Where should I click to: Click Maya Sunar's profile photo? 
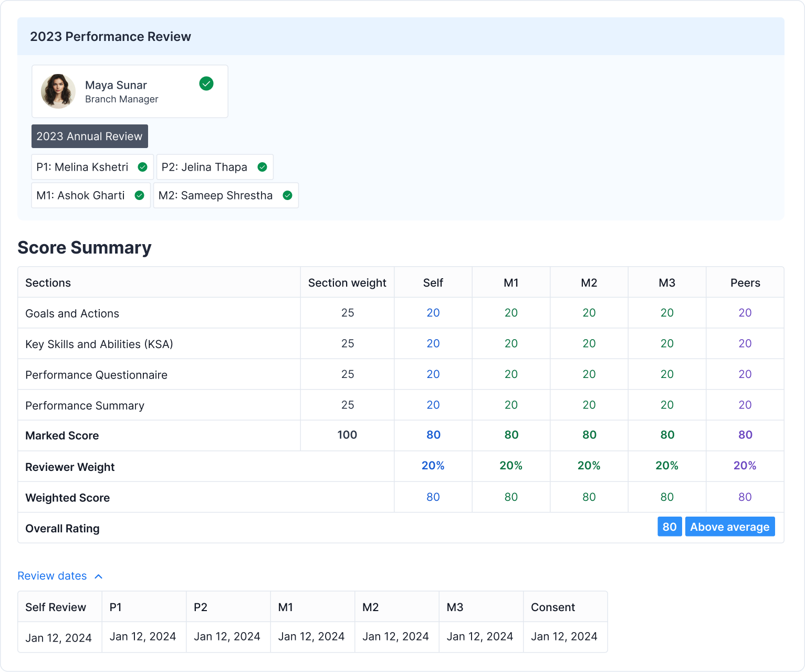click(x=58, y=91)
